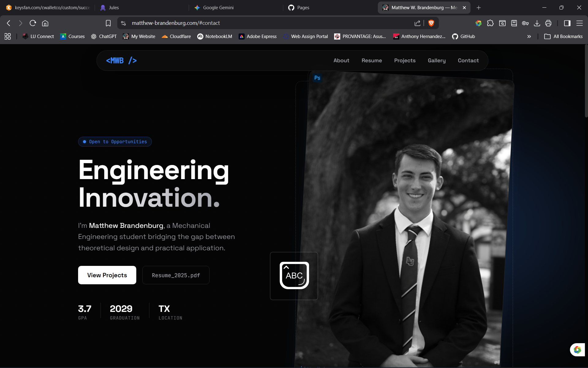Click the Print icon in the toolbar
588x368 pixels.
click(x=548, y=23)
